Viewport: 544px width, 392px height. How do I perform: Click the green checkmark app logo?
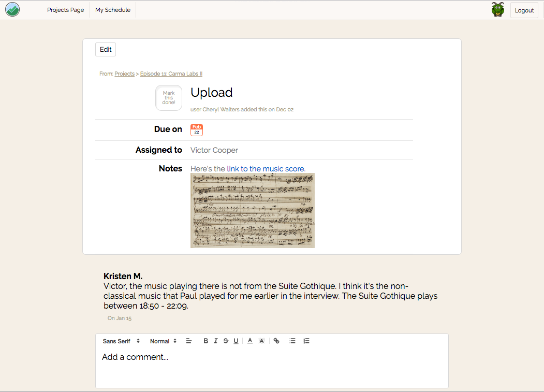[x=12, y=10]
